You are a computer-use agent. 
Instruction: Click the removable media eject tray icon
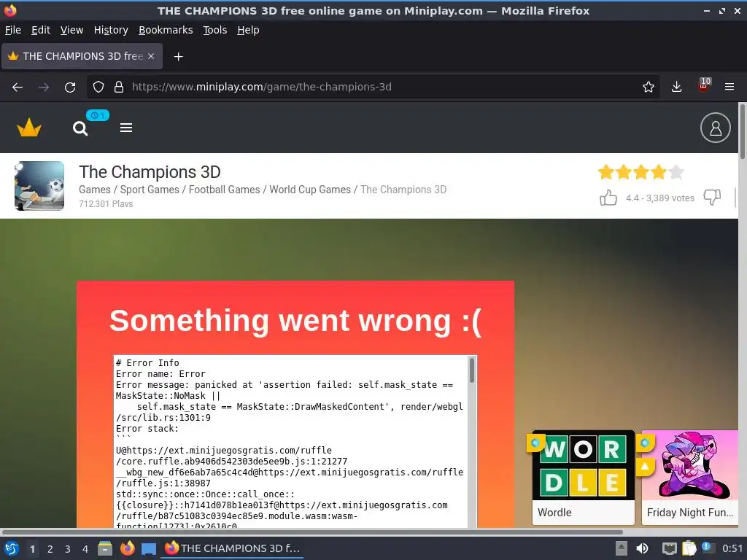[x=622, y=548]
